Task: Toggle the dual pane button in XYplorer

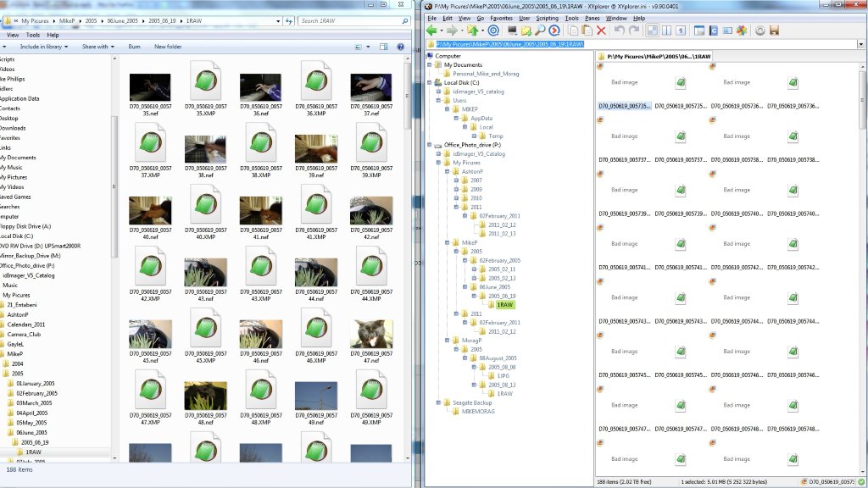Action: pyautogui.click(x=666, y=30)
